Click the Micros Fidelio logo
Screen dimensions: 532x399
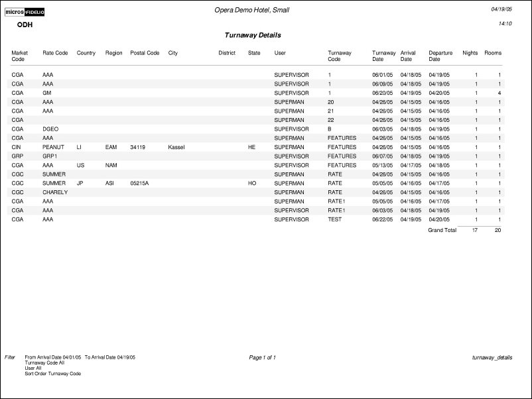pos(27,12)
